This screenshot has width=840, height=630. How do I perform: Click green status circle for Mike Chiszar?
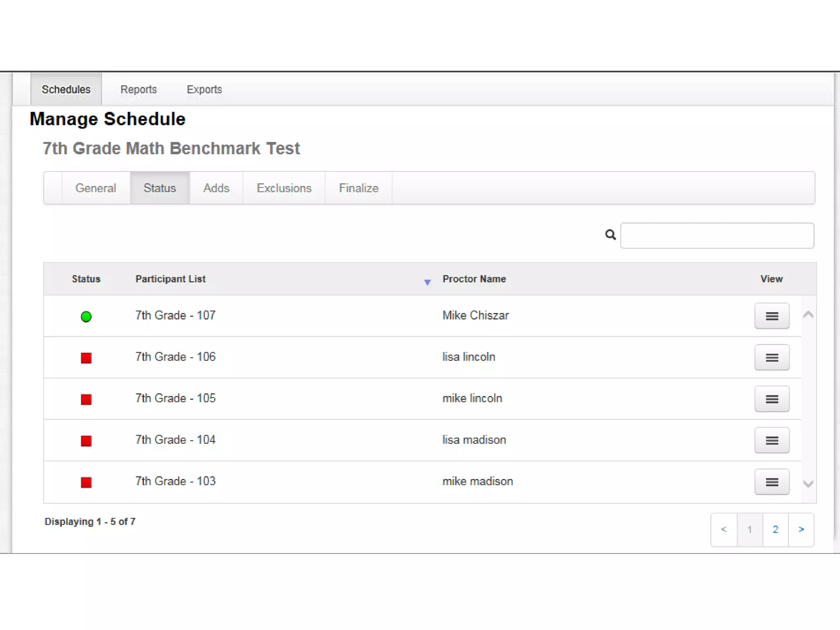pyautogui.click(x=86, y=317)
